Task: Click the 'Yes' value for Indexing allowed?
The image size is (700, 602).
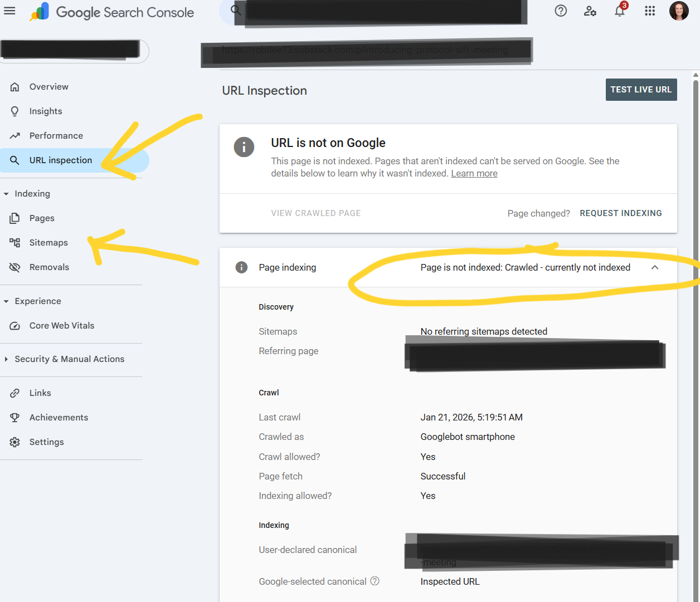Action: [428, 496]
